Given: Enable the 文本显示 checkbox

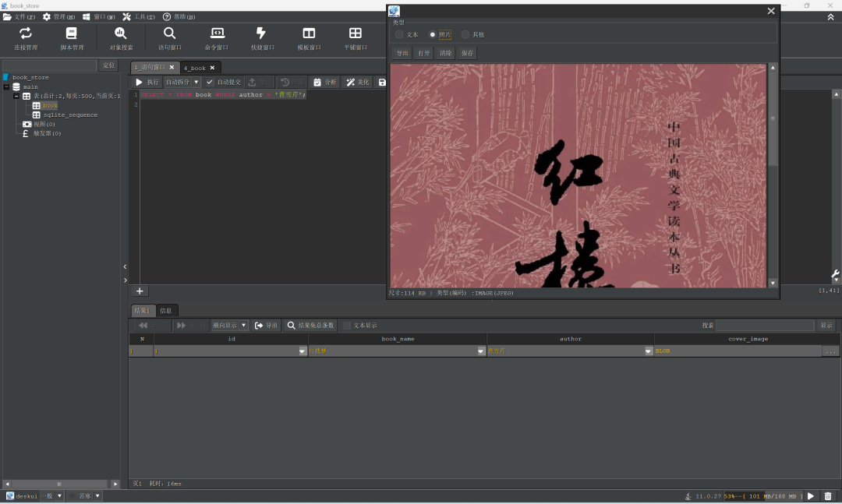Looking at the screenshot, I should point(347,326).
